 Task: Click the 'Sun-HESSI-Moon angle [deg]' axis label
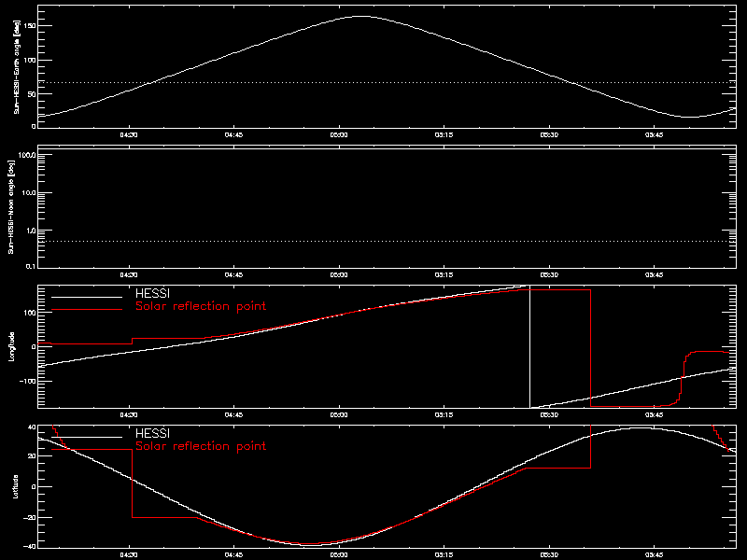click(11, 206)
